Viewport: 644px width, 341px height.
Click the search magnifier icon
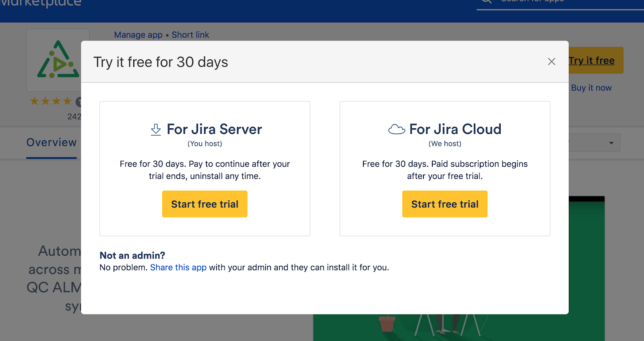tap(486, 1)
